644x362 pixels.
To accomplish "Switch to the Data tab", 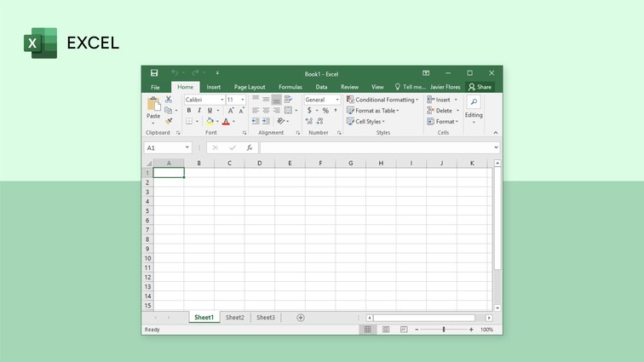I will 322,87.
